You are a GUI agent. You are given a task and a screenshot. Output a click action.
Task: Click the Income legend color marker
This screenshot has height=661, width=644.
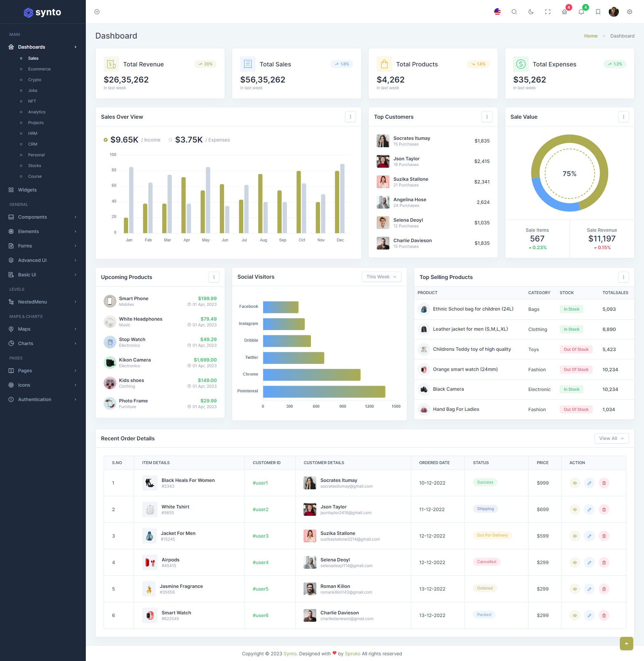pos(106,140)
